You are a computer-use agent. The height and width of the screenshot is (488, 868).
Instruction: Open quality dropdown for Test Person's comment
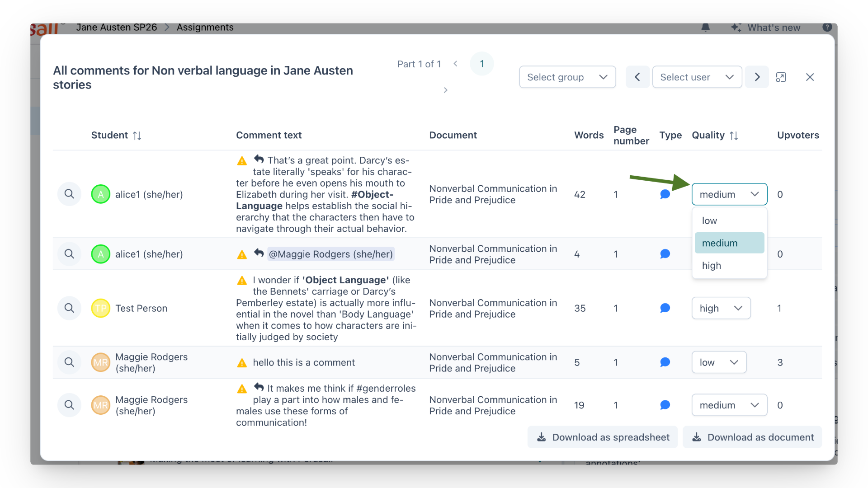[721, 308]
